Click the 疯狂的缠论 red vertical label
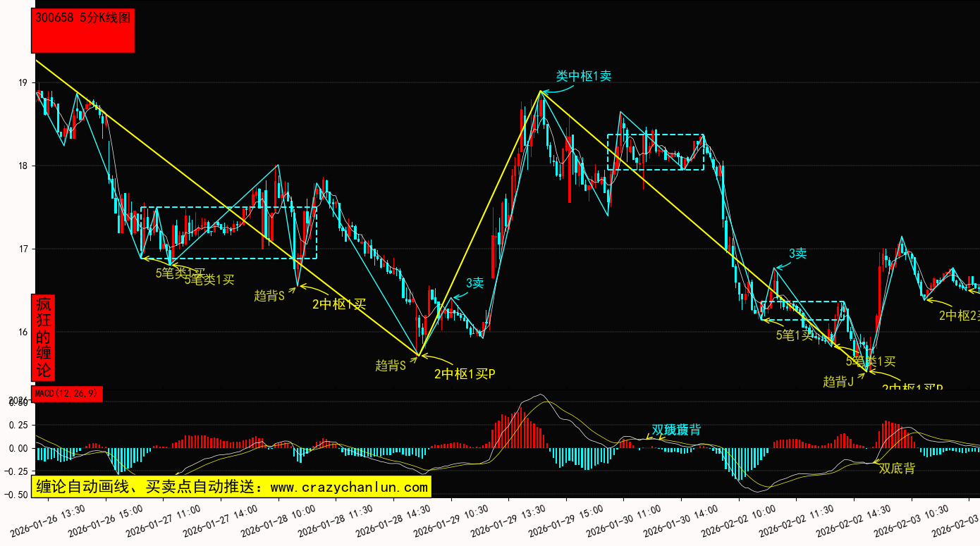Image resolution: width=980 pixels, height=546 pixels. (44, 337)
